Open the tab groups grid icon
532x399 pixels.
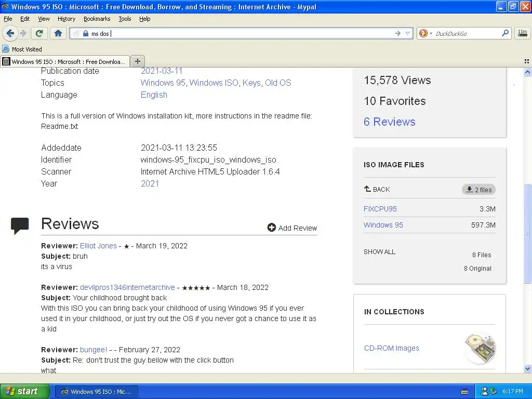click(527, 61)
